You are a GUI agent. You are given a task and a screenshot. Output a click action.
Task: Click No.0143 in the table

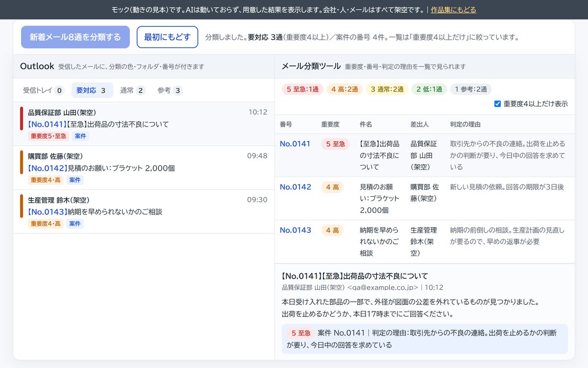point(295,230)
